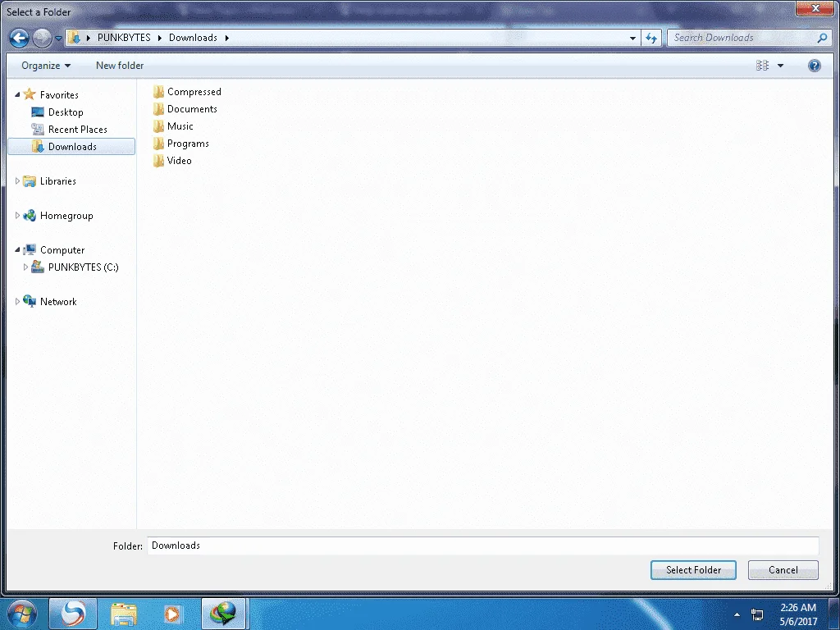Select Desktop in Favorites
This screenshot has width=840, height=630.
click(x=66, y=112)
